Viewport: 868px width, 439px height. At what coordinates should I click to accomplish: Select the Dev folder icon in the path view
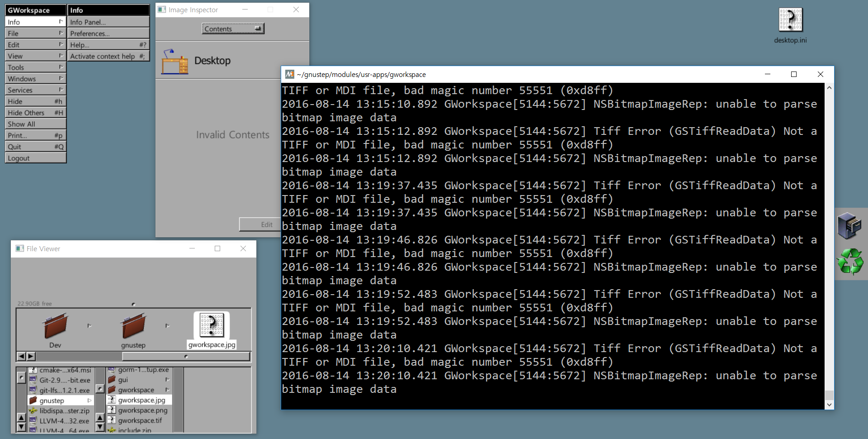[56, 325]
